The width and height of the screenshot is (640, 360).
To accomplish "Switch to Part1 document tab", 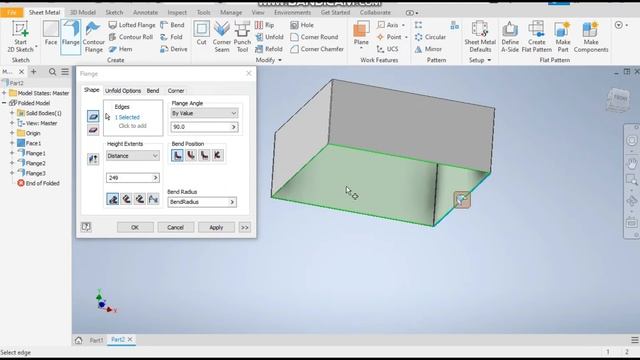I will pos(96,340).
